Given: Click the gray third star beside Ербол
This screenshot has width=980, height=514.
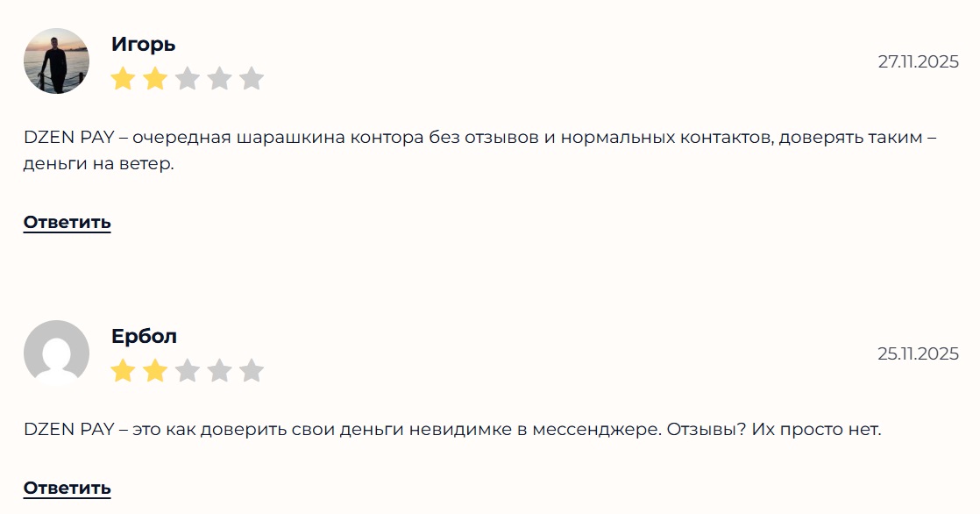Looking at the screenshot, I should coord(186,368).
